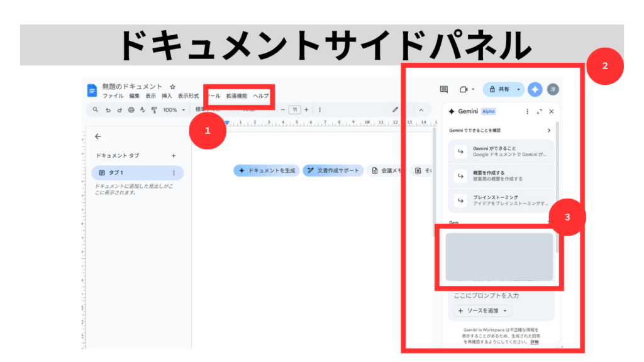Open the zoom 100% dropdown
Image resolution: width=644 pixels, height=362 pixels.
[x=174, y=110]
